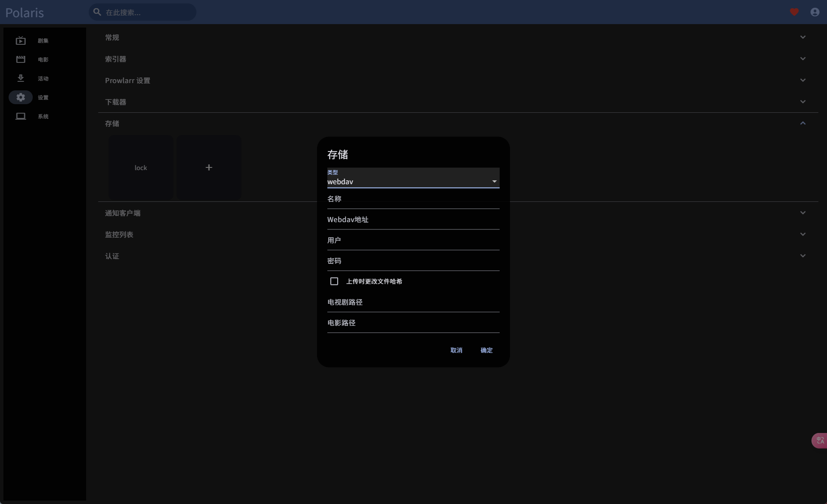827x504 pixels.
Task: Select 剧集 label in sidebar
Action: (43, 41)
